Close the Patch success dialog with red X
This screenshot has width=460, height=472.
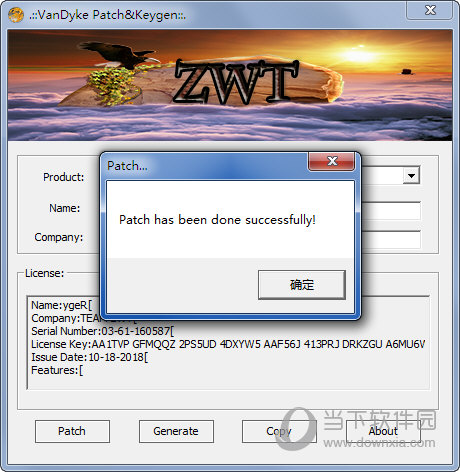332,161
